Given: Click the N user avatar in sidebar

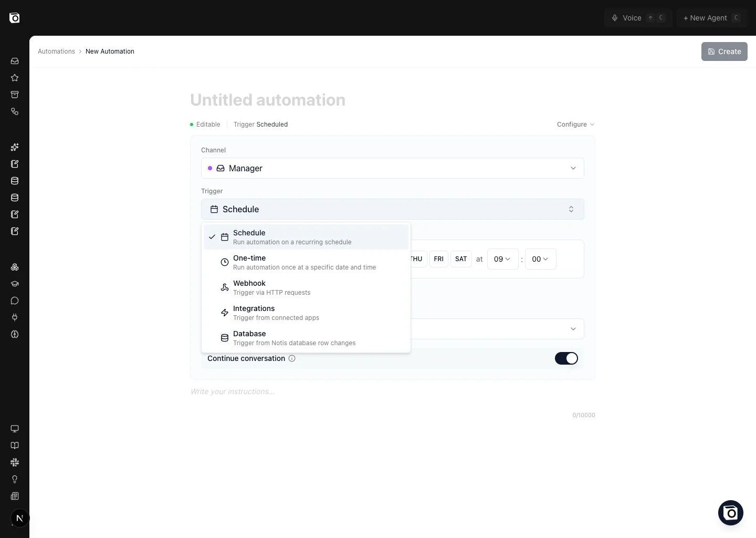Looking at the screenshot, I should [x=20, y=518].
